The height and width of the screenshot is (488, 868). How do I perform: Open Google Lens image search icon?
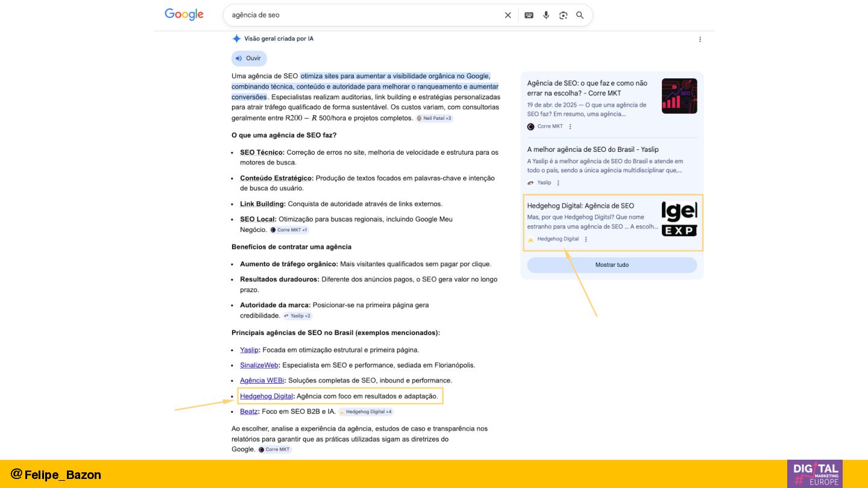(x=563, y=15)
